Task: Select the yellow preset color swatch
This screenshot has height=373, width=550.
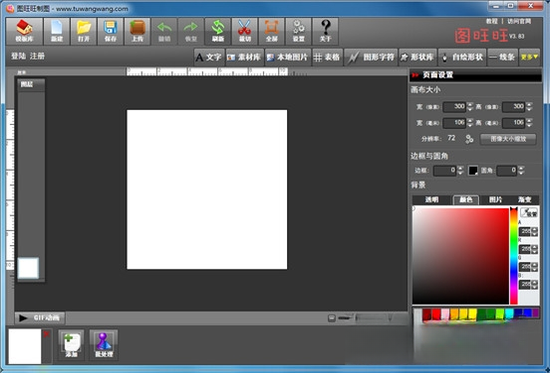Action: point(472,314)
